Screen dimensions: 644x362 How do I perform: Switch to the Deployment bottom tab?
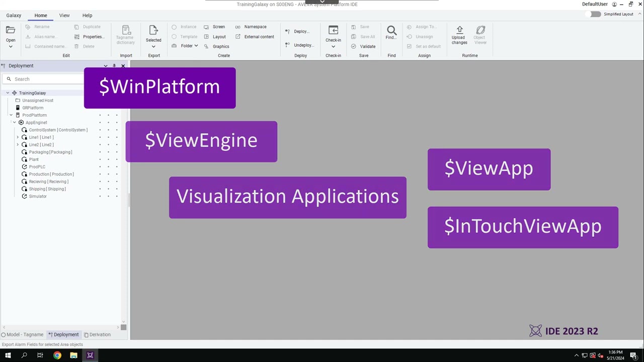click(x=63, y=334)
